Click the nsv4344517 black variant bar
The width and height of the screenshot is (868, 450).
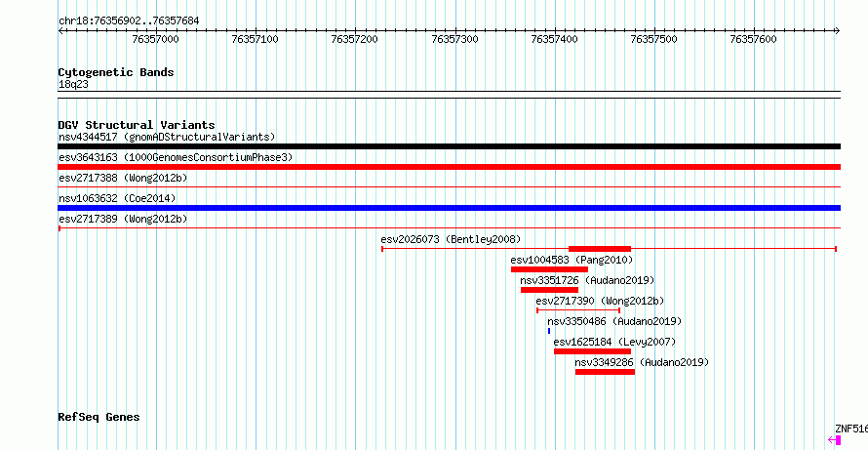[x=449, y=146]
